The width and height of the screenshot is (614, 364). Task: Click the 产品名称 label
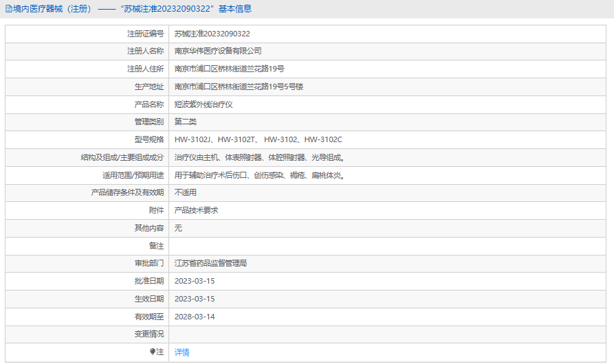[149, 104]
